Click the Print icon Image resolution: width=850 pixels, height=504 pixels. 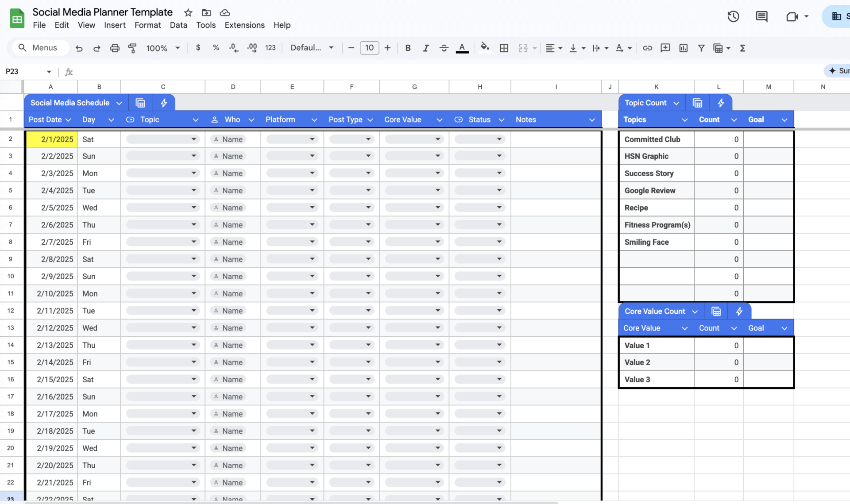tap(115, 48)
